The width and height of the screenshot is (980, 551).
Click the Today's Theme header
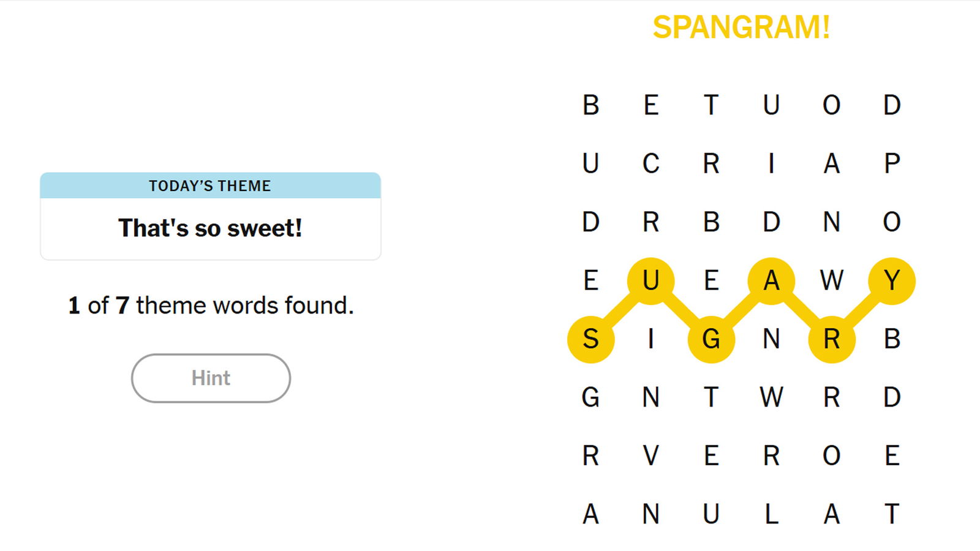tap(210, 186)
